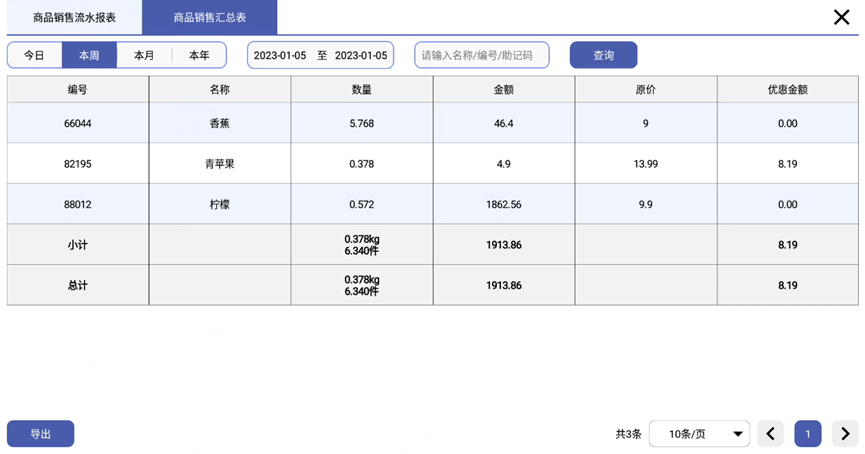Click the 查询 search button

[603, 55]
